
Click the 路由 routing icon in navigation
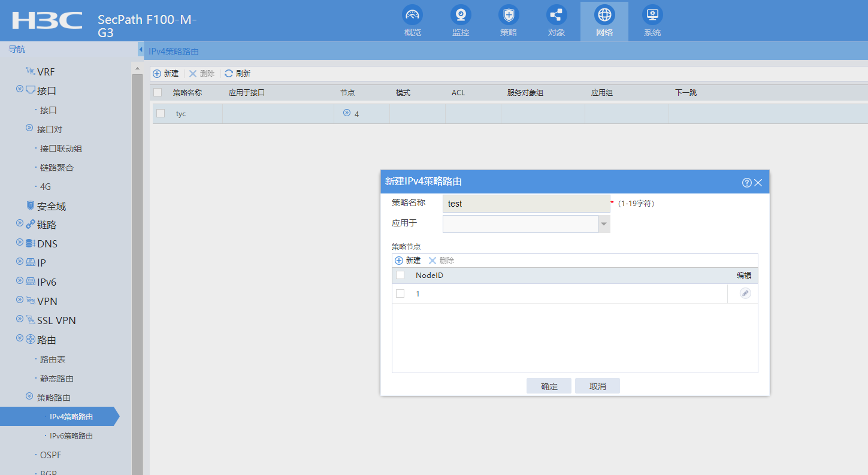[x=31, y=339]
